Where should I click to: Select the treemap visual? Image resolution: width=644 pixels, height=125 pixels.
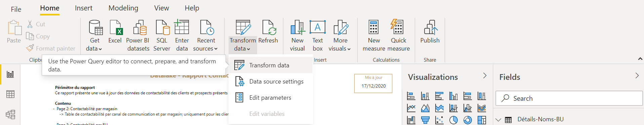pos(482,120)
